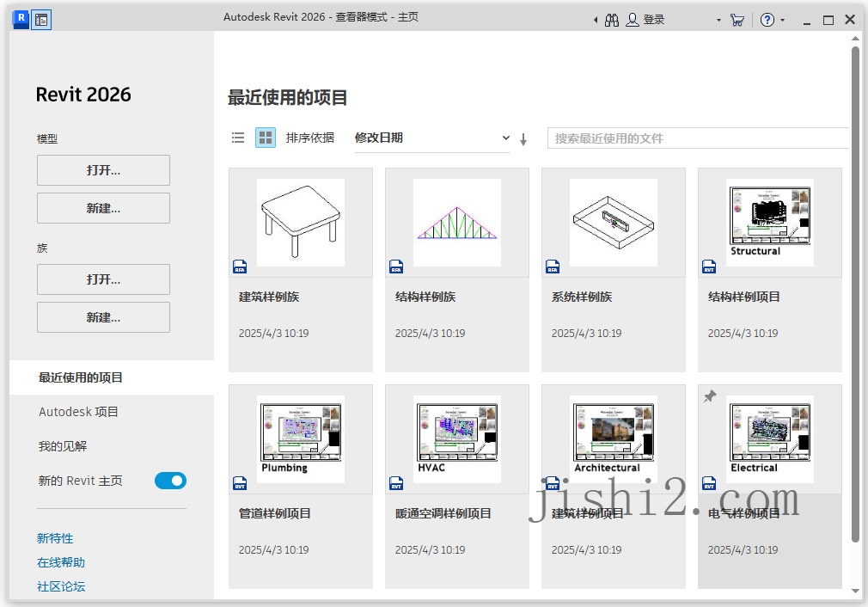Viewport: 868px width, 607px height.
Task: Click the 结构样例项目 title text
Action: (744, 297)
